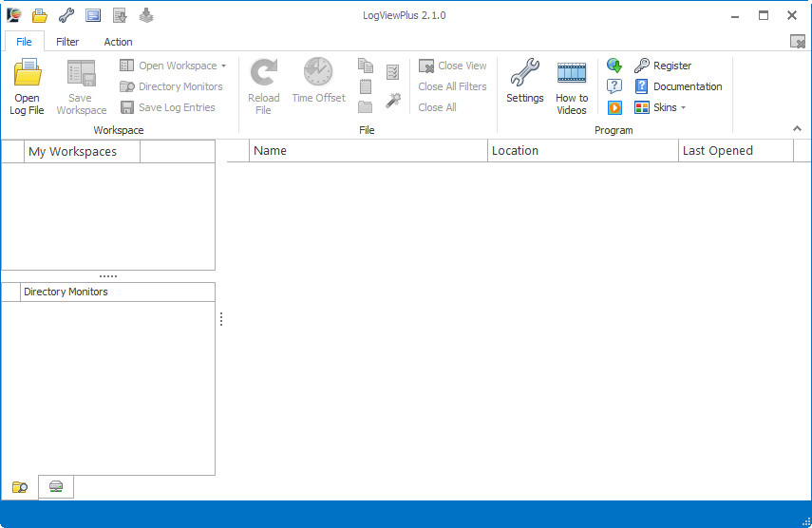This screenshot has height=528, width=812.
Task: Open the Time Offset tool
Action: coord(318,82)
